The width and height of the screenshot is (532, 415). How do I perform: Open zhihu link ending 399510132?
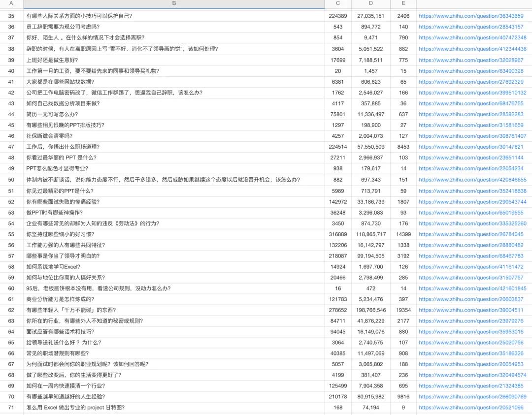[x=472, y=93]
